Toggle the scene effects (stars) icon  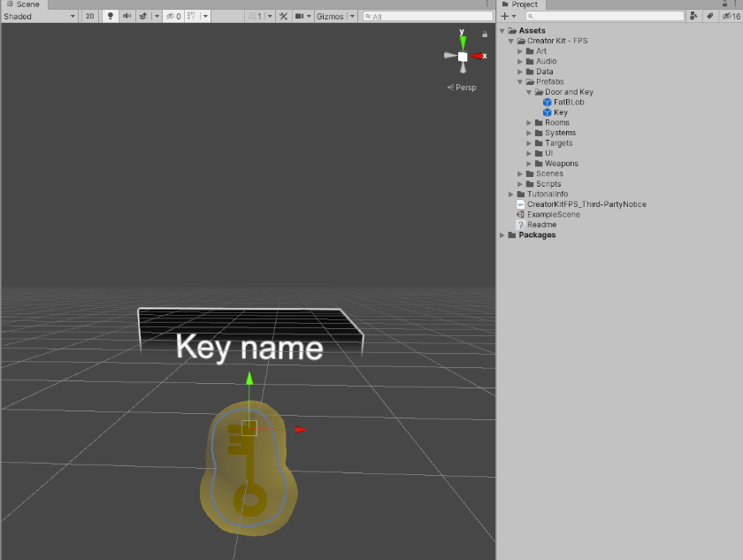(x=142, y=15)
